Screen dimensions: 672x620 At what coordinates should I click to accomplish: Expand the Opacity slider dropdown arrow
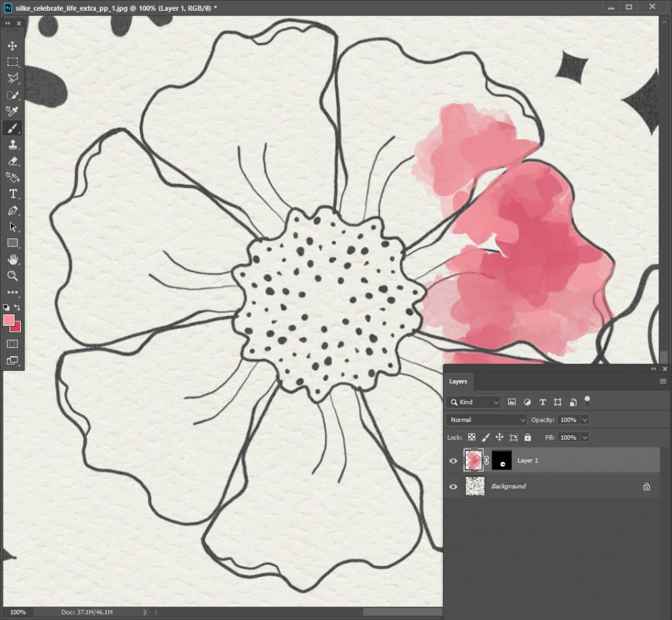[x=585, y=420]
